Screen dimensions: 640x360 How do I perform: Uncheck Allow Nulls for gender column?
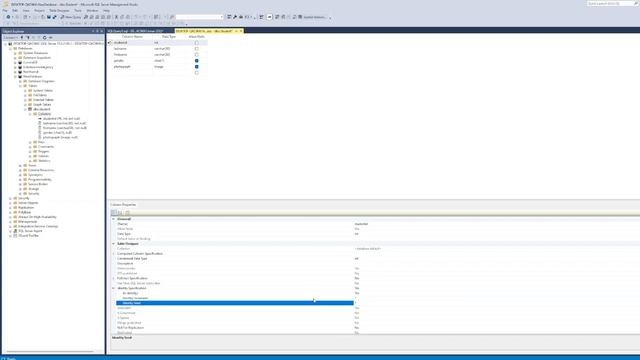click(197, 60)
